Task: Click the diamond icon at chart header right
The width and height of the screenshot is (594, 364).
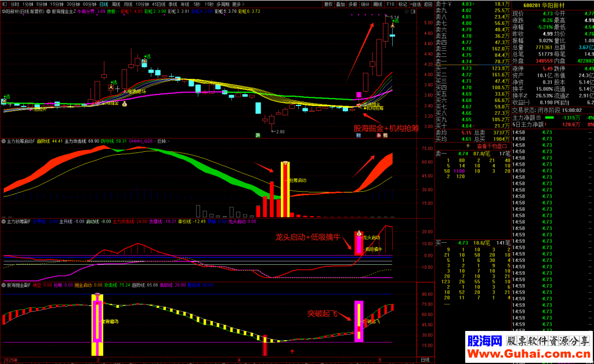Action: pyautogui.click(x=407, y=12)
